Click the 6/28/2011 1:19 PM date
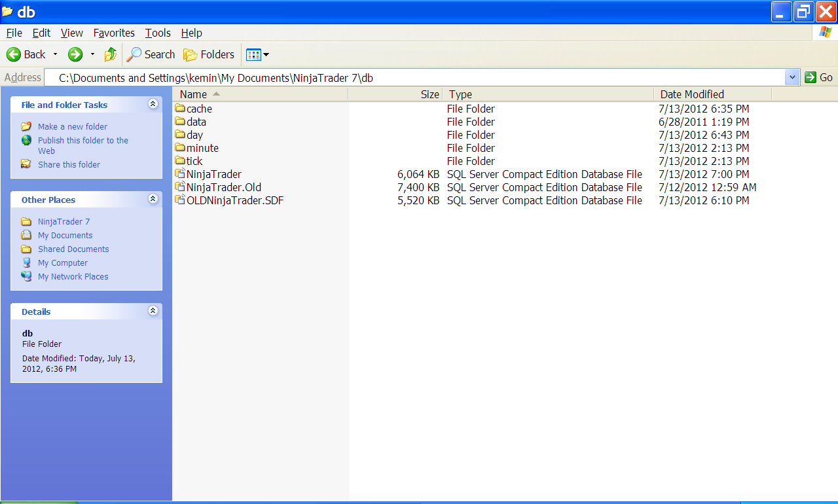This screenshot has width=838, height=504. (704, 122)
